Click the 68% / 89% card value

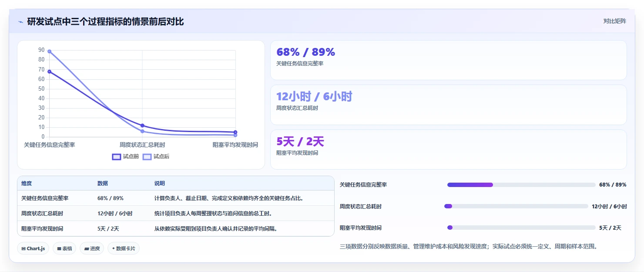(306, 52)
